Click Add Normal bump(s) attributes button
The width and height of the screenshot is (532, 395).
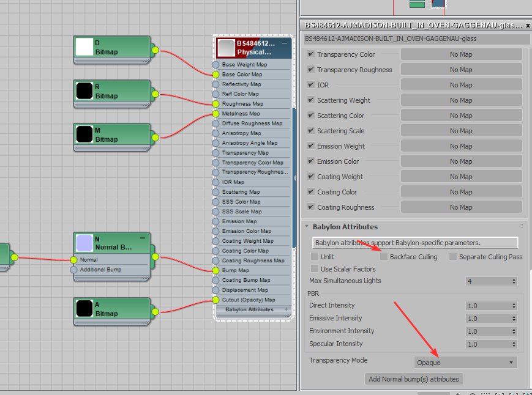414,379
